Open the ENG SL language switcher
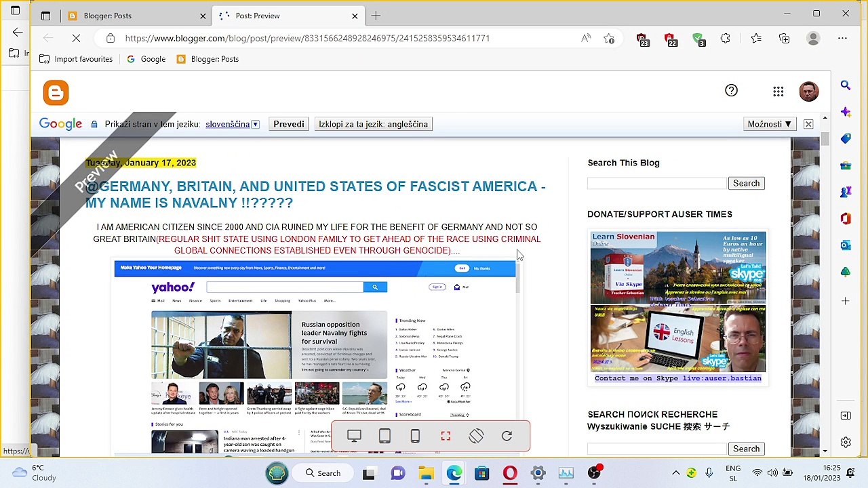The height and width of the screenshot is (488, 868). (x=733, y=473)
